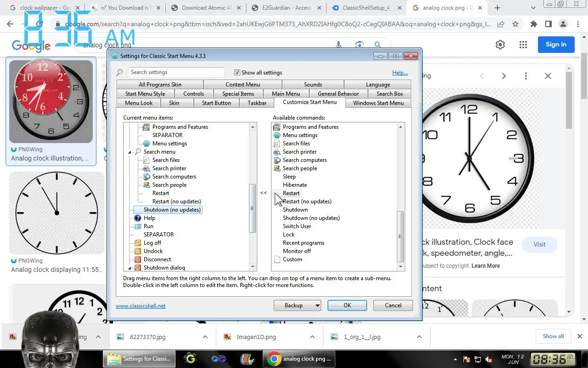Select Switch User in Available commands
Image resolution: width=588 pixels, height=368 pixels.
click(297, 226)
